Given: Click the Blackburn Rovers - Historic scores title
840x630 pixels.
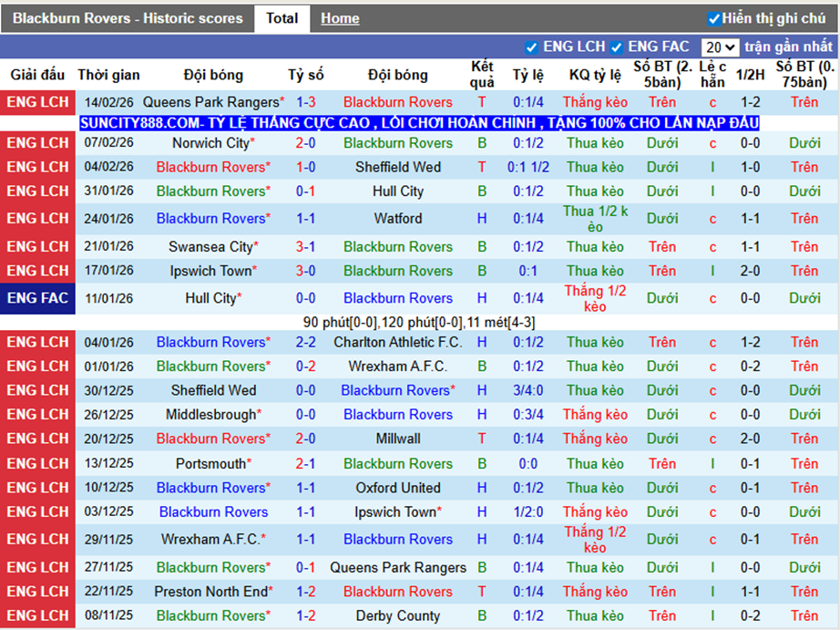Looking at the screenshot, I should pos(128,19).
